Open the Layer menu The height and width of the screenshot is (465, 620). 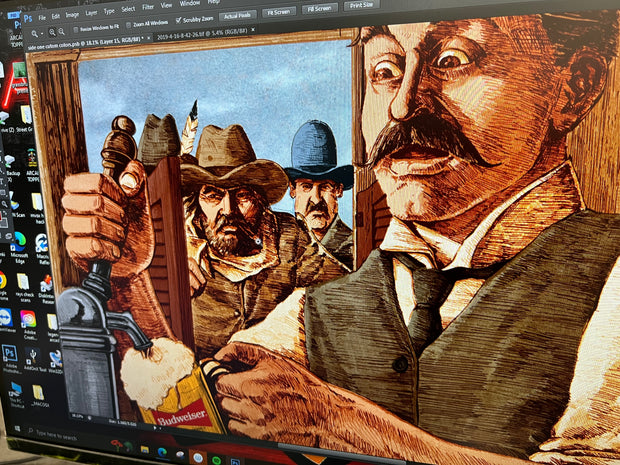tap(91, 13)
